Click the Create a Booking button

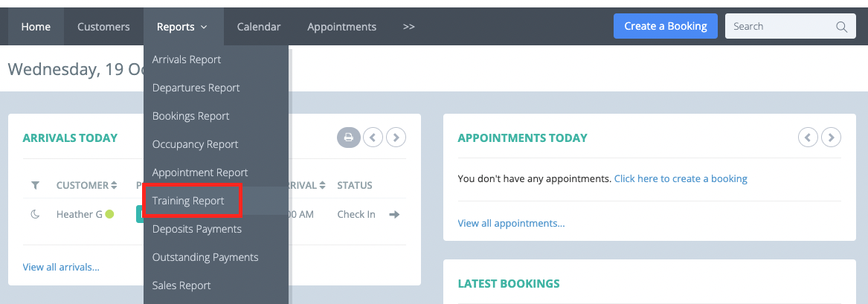[x=666, y=26]
